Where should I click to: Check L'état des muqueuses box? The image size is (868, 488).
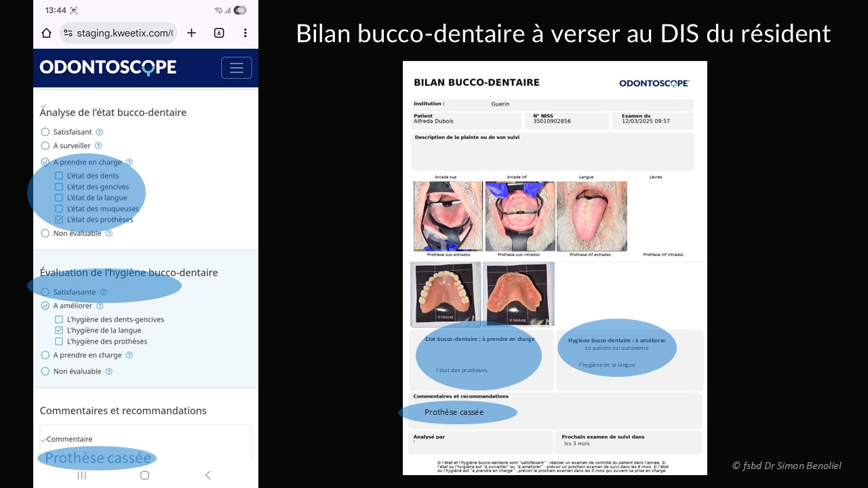59,209
